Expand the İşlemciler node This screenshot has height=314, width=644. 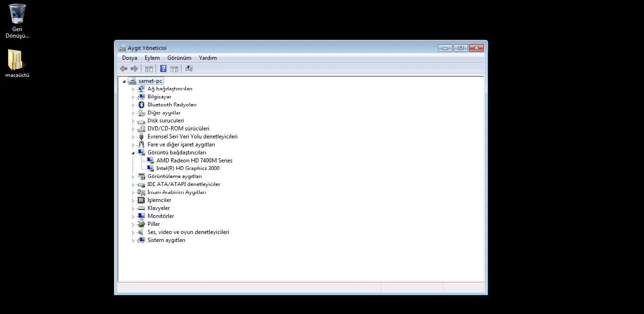[x=133, y=201]
